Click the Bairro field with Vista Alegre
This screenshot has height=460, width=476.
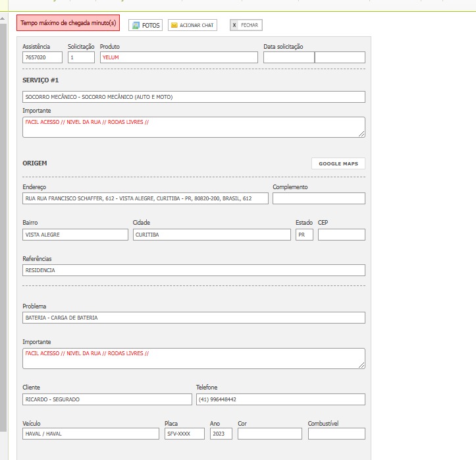click(75, 235)
